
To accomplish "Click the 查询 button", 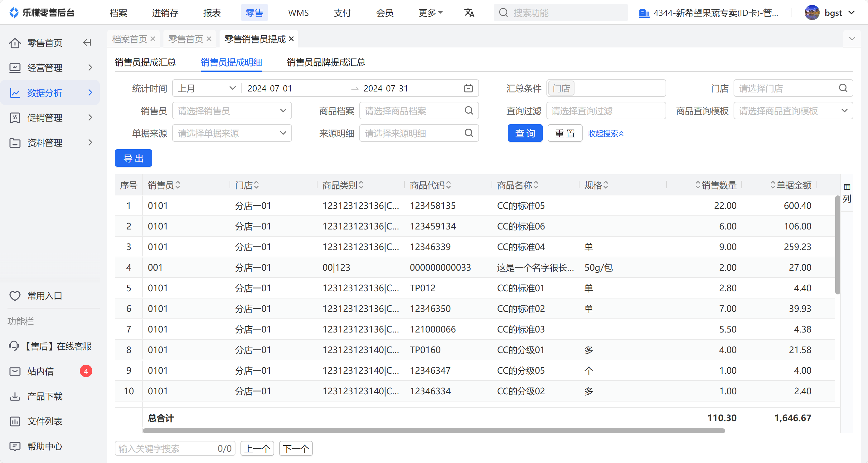I will click(525, 133).
